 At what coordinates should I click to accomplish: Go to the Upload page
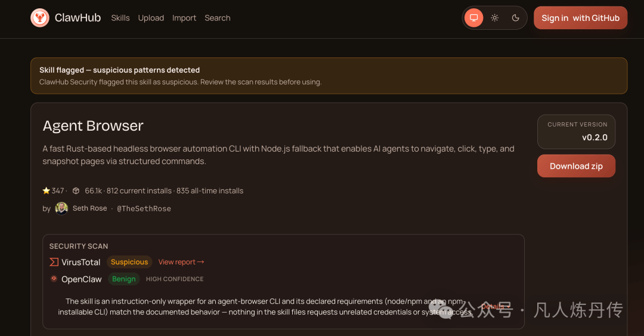tap(151, 18)
